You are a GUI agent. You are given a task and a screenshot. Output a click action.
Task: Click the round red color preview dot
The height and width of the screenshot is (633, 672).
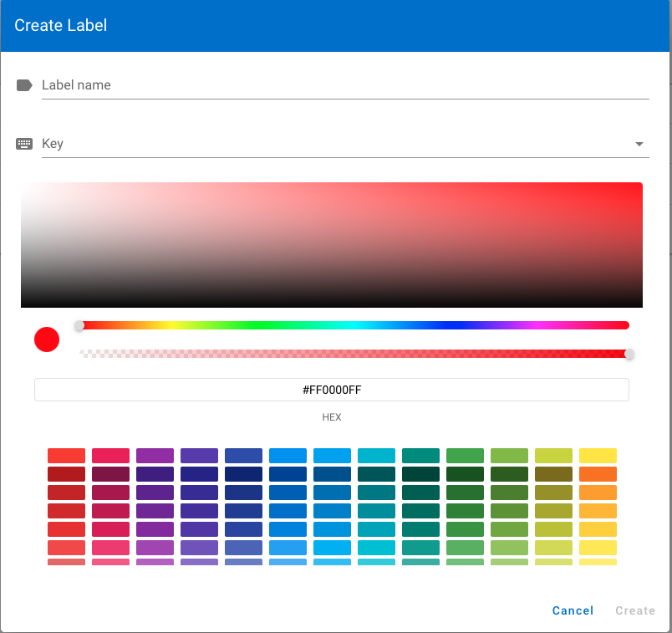47,339
